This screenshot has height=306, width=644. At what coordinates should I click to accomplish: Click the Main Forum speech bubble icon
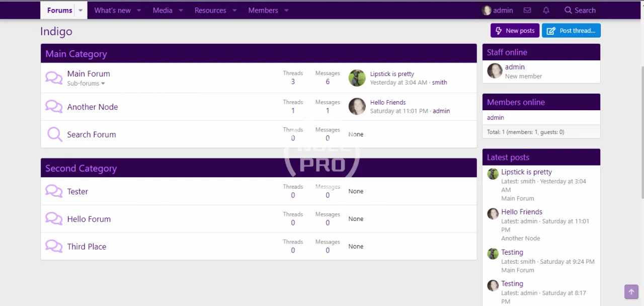click(54, 78)
